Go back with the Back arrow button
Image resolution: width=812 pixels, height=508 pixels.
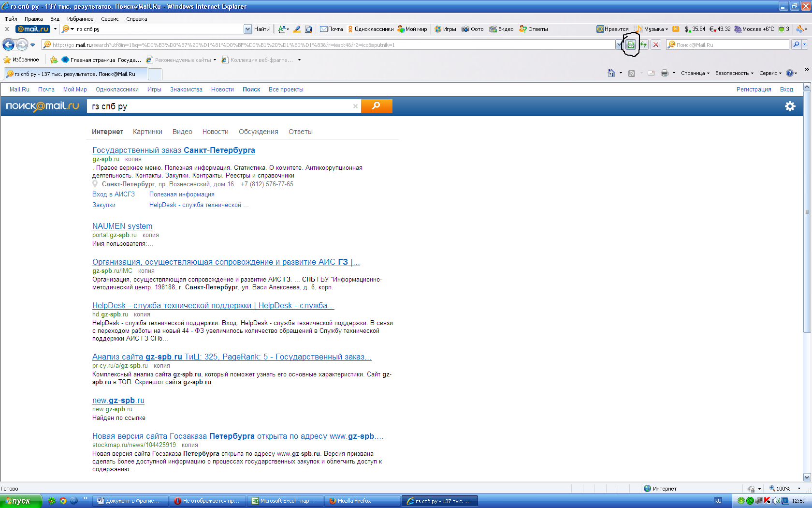(8, 45)
